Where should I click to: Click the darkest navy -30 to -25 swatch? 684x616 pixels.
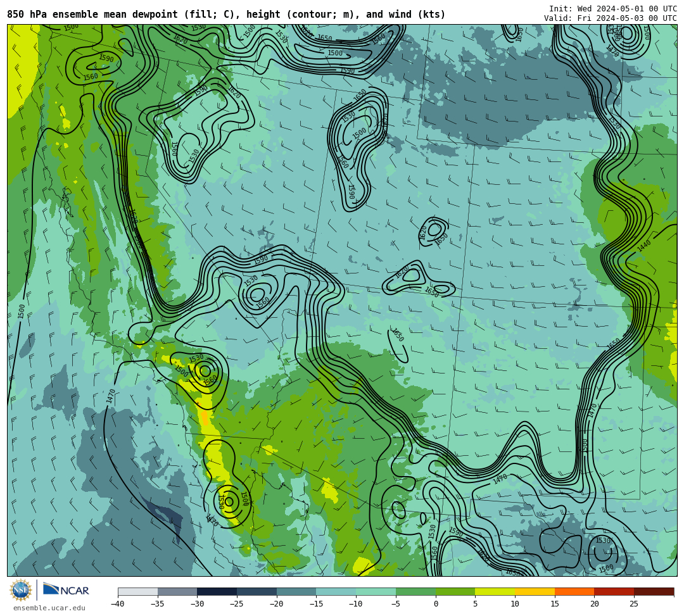(x=217, y=591)
